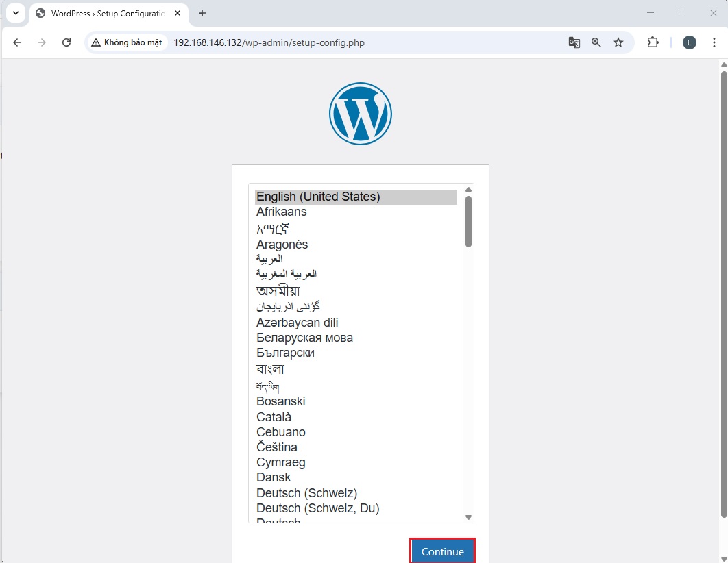Open a new tab with the plus button
This screenshot has height=563, width=728.
[202, 13]
